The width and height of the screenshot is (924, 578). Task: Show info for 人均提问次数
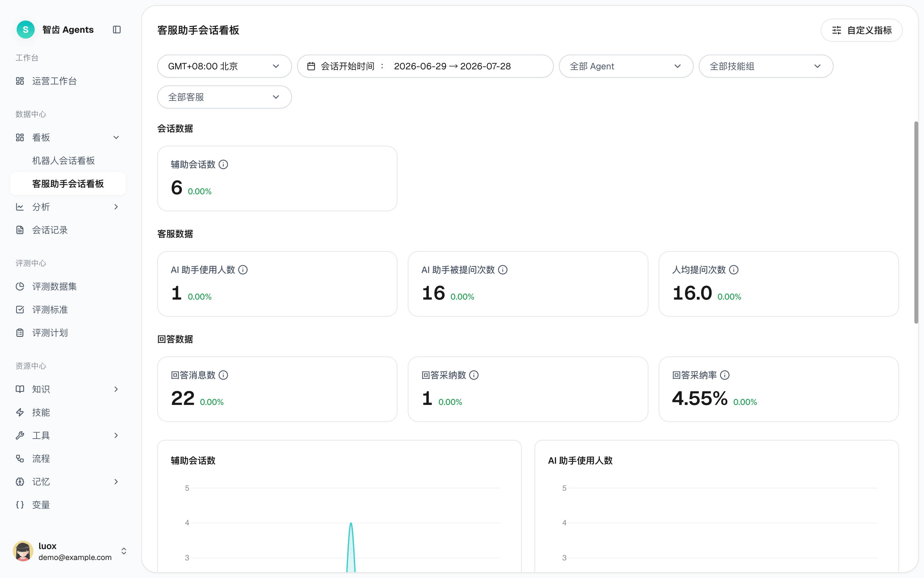734,270
